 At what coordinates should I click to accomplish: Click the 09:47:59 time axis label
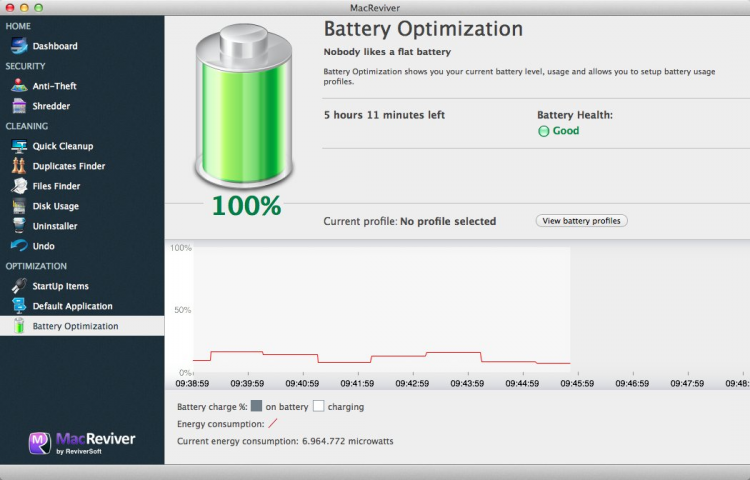687,383
